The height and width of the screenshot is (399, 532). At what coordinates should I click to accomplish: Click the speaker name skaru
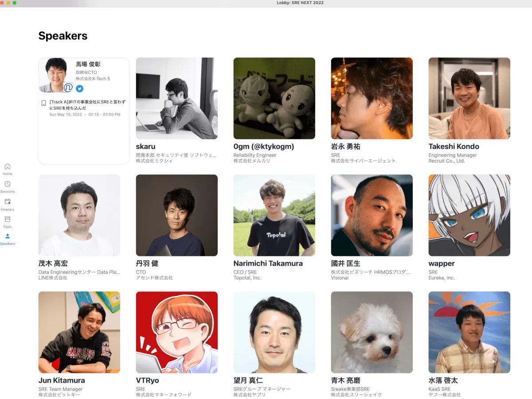(146, 147)
